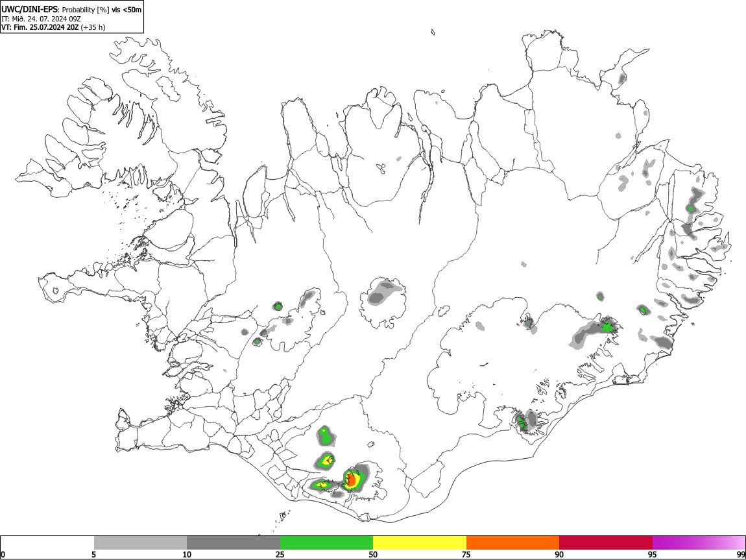Click the dark gray 10-25% legend swatch
The height and width of the screenshot is (560, 746).
234,543
